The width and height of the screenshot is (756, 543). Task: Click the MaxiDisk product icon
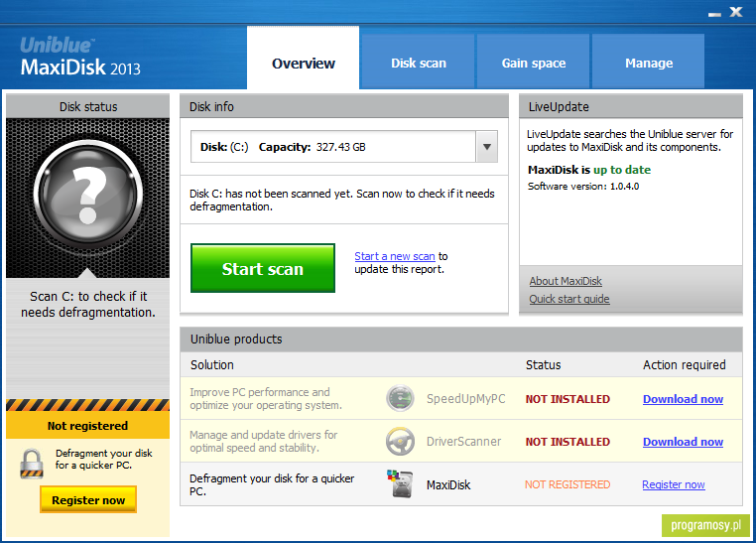click(x=400, y=484)
